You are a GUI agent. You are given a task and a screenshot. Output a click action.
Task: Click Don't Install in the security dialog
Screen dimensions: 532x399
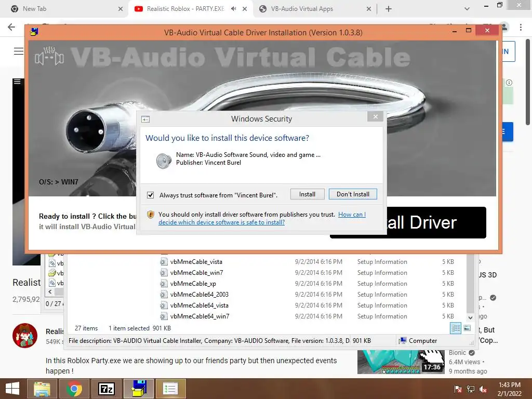[x=353, y=194]
